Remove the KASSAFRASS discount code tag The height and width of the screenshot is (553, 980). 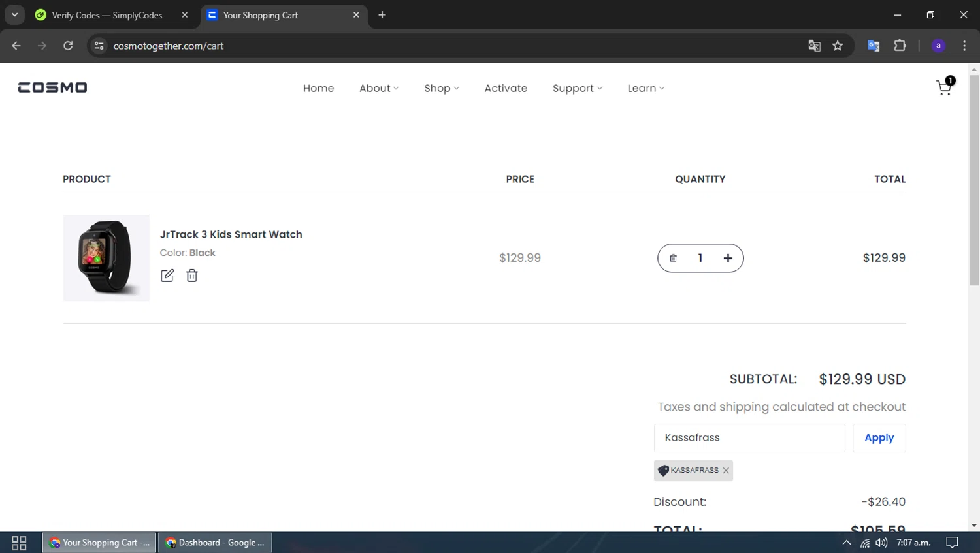click(726, 471)
